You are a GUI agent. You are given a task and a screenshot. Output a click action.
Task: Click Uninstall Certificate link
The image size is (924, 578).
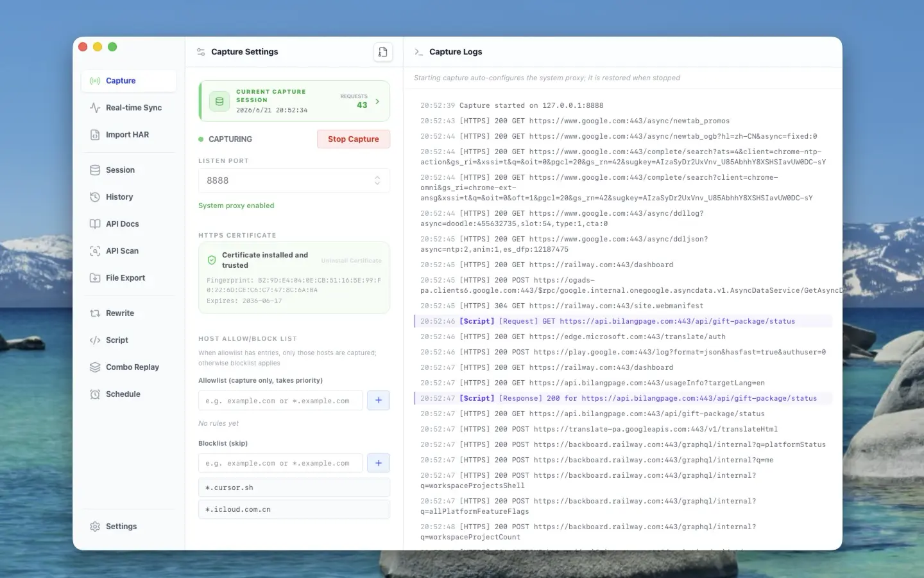coord(352,261)
